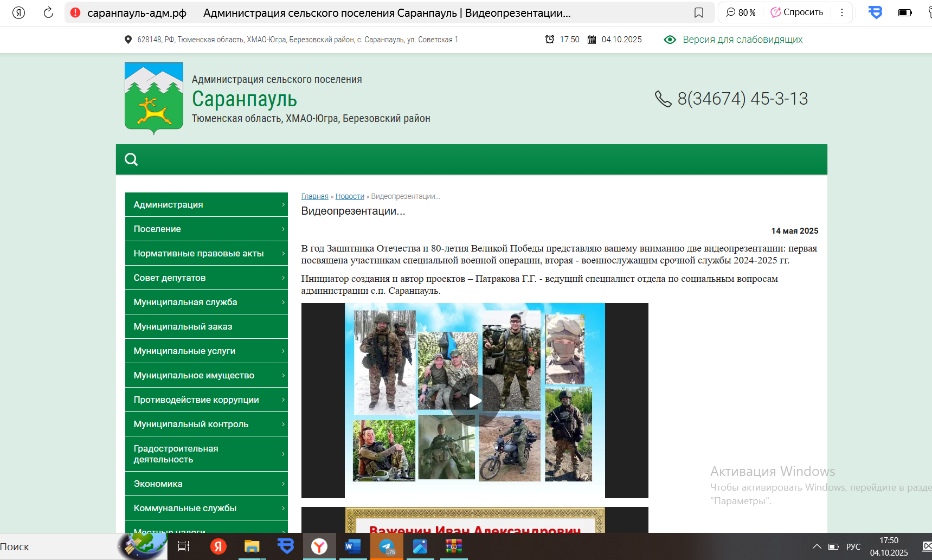Image resolution: width=932 pixels, height=560 pixels.
Task: Click the Sarangpaul coat of arms logo
Action: coord(154,98)
